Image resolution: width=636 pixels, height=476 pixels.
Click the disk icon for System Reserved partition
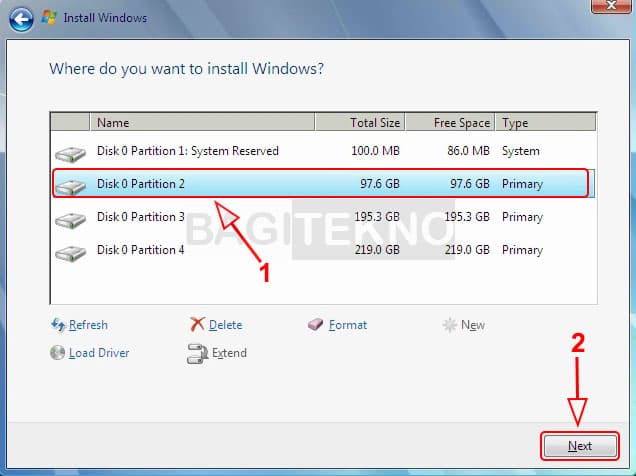click(x=70, y=154)
